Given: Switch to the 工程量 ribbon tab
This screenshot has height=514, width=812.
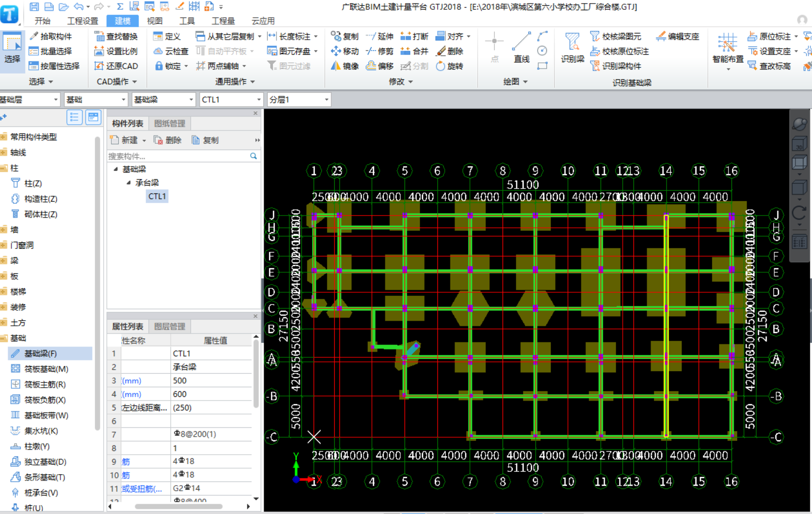Looking at the screenshot, I should point(223,21).
